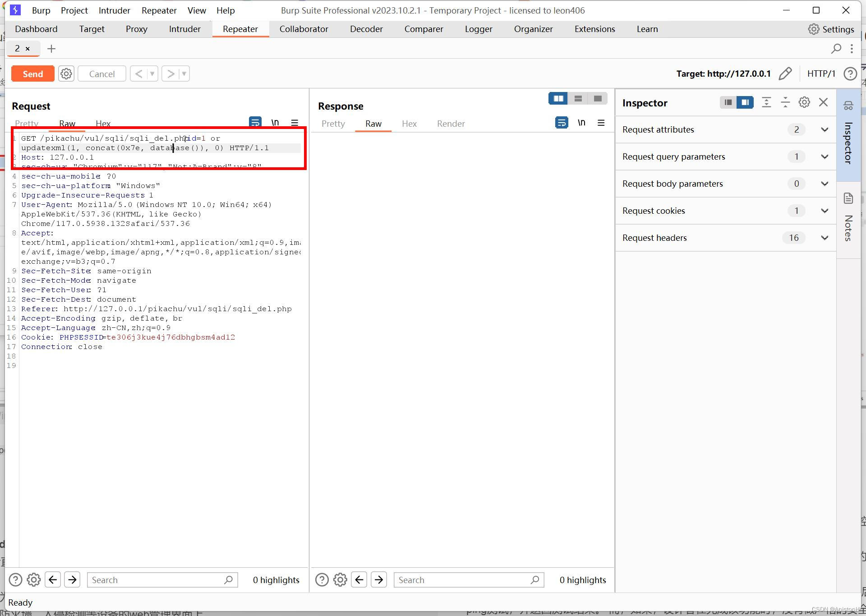Viewport: 866px width, 616px height.
Task: Open help icon below request editor
Action: pos(15,580)
